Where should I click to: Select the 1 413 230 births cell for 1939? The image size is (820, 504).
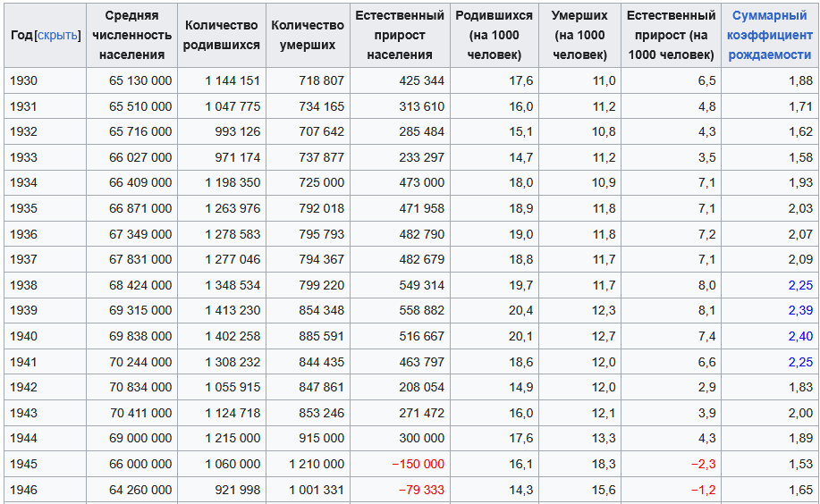pos(232,310)
